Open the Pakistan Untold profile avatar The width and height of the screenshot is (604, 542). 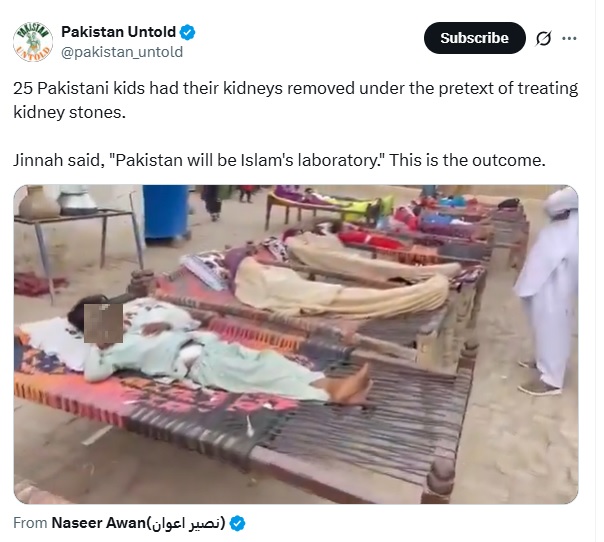(33, 42)
